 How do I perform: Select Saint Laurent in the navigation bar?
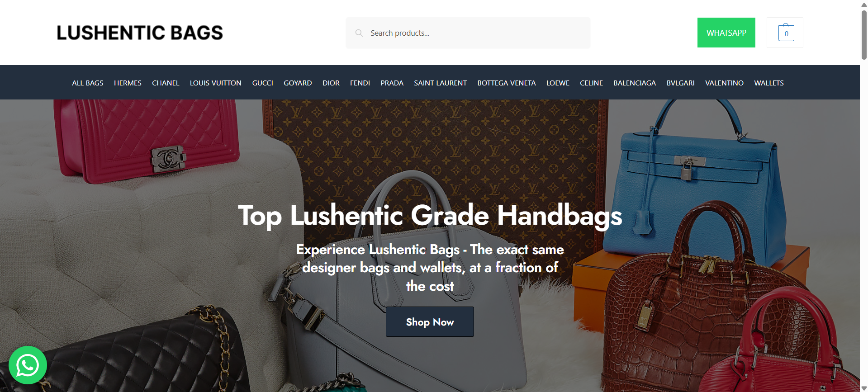[440, 83]
